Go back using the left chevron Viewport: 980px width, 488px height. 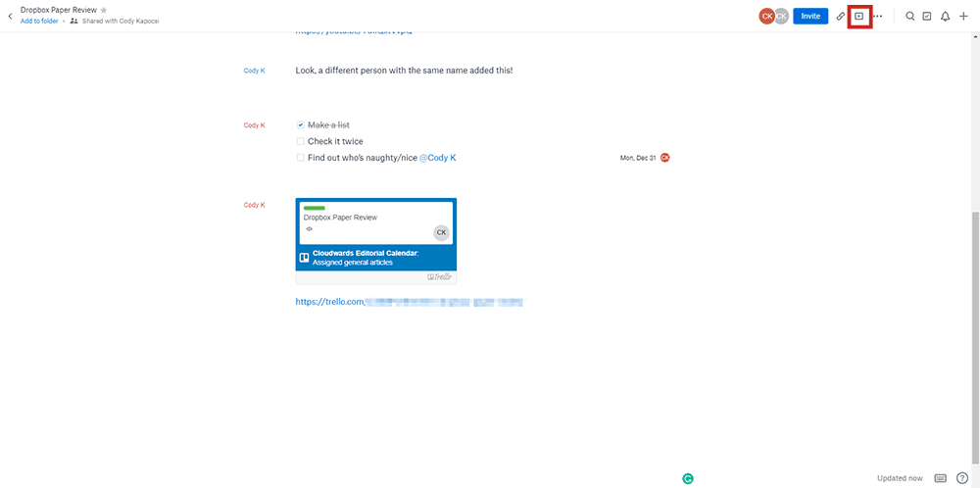pyautogui.click(x=10, y=17)
